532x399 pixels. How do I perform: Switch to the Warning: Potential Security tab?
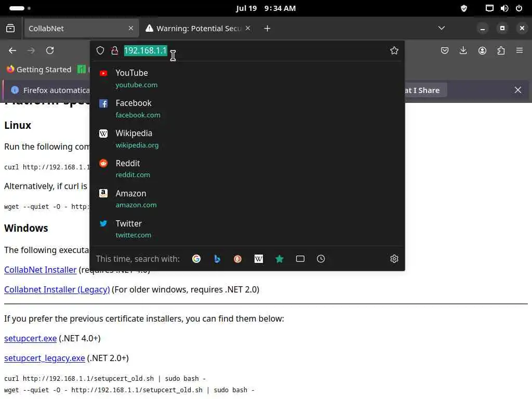198,29
